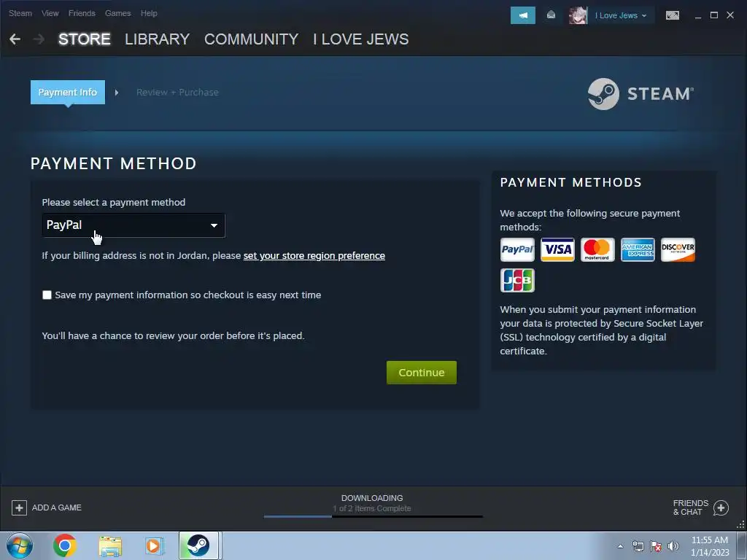Click the DOWNLOADING status text
747x560 pixels.
(372, 498)
